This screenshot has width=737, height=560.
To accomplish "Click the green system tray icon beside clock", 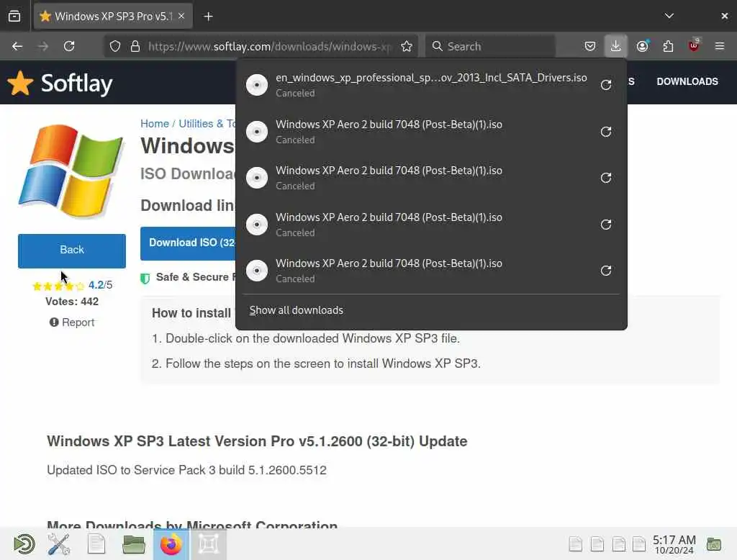I will click(x=714, y=544).
